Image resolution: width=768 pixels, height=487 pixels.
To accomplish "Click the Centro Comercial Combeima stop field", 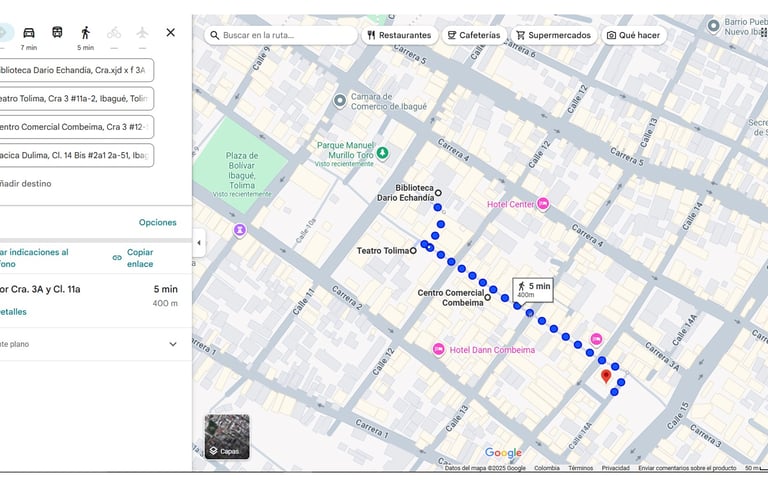I will click(x=76, y=127).
